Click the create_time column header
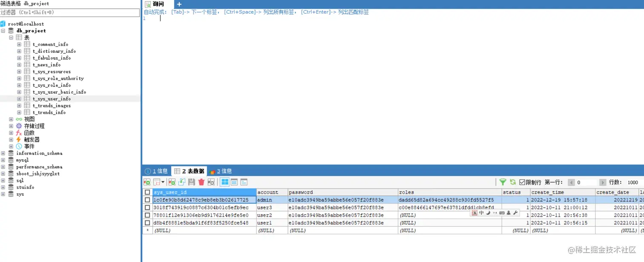Screen dimensions: 644x262 pos(563,192)
